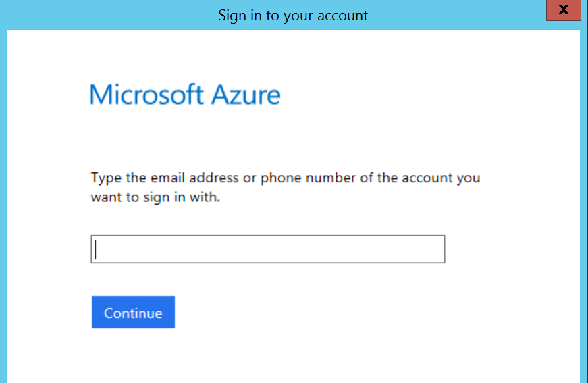Click the title bar between title and close button
The width and height of the screenshot is (588, 383).
point(459,16)
